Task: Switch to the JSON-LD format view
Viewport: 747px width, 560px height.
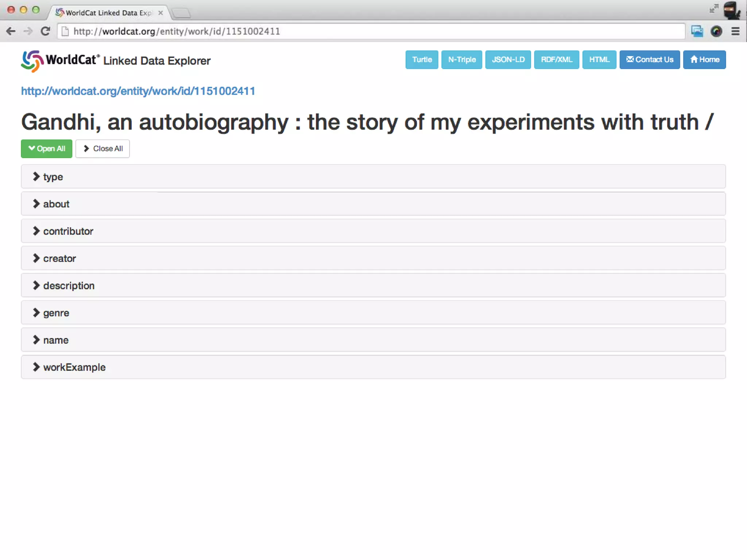Action: pyautogui.click(x=508, y=60)
